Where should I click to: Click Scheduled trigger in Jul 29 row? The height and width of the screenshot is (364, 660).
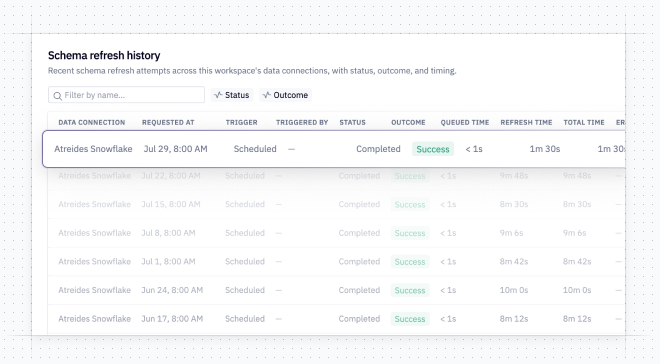(255, 149)
